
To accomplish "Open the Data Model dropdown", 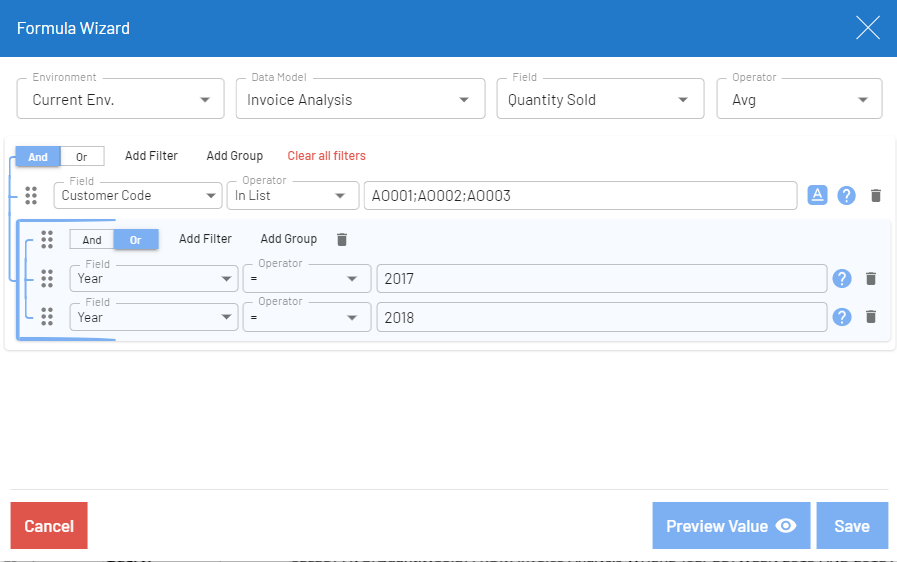I will pos(358,99).
